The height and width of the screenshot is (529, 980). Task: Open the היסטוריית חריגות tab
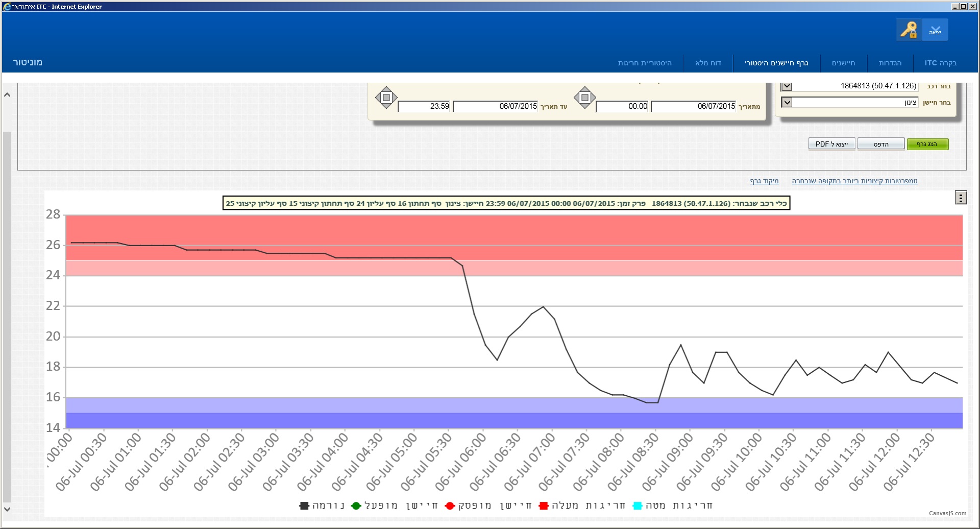click(x=645, y=63)
